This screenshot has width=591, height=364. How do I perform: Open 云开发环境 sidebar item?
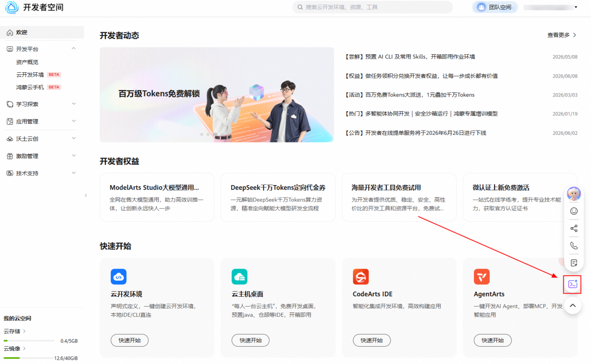coord(30,75)
